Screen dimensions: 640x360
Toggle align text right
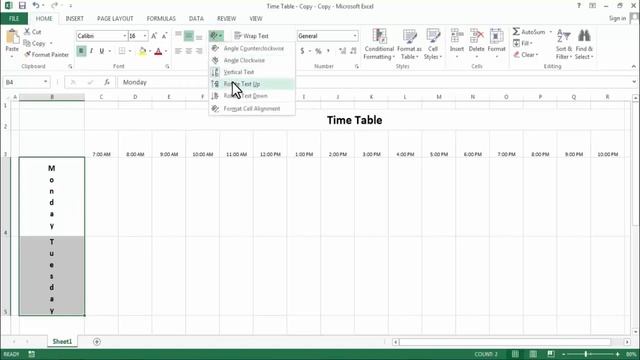[x=199, y=51]
